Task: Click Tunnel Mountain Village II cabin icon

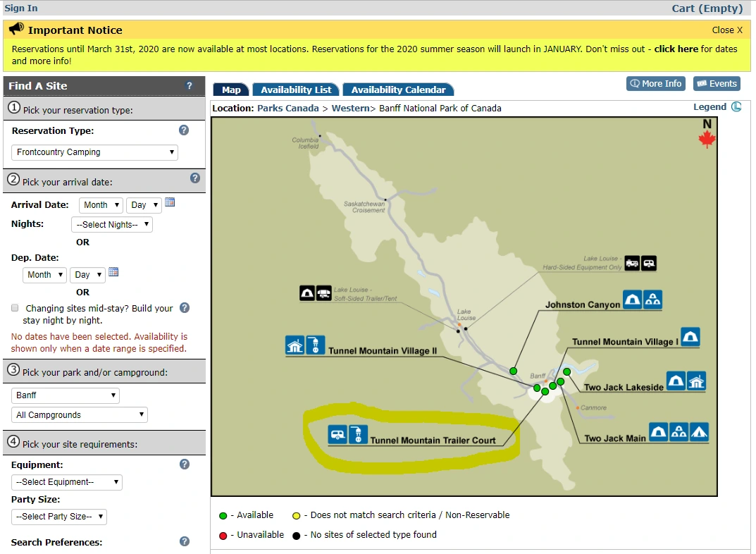Action: (x=295, y=345)
